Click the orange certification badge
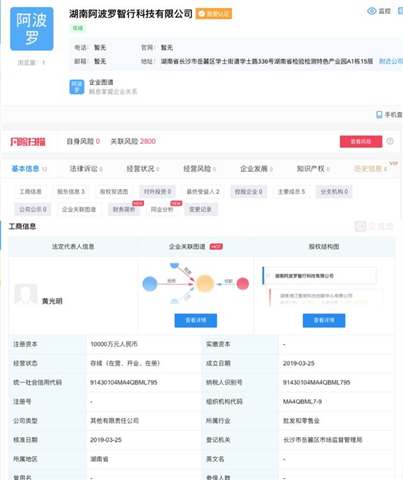Screen dimensions: 403x480 pos(214,14)
